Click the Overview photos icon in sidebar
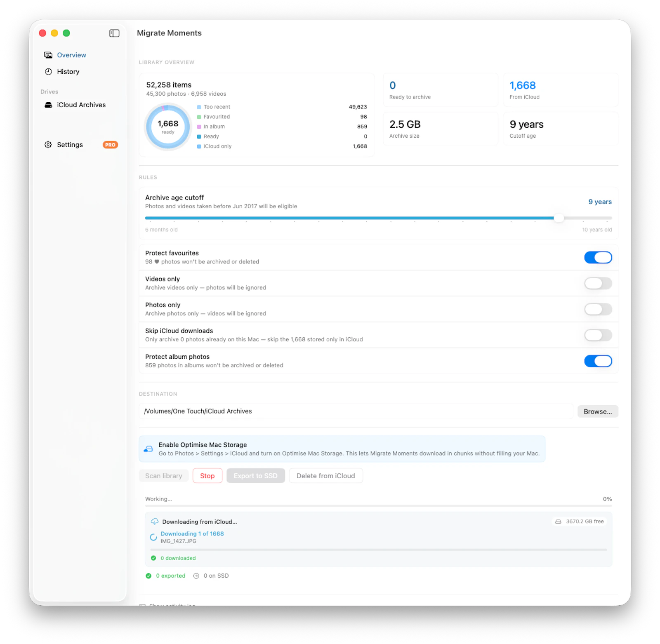The width and height of the screenshot is (660, 644). click(48, 55)
